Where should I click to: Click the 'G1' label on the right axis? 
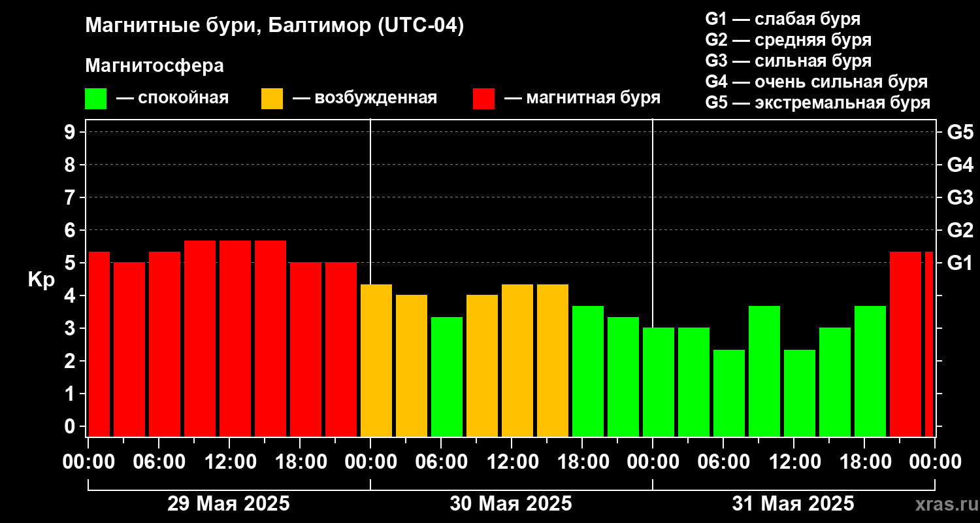(x=960, y=263)
